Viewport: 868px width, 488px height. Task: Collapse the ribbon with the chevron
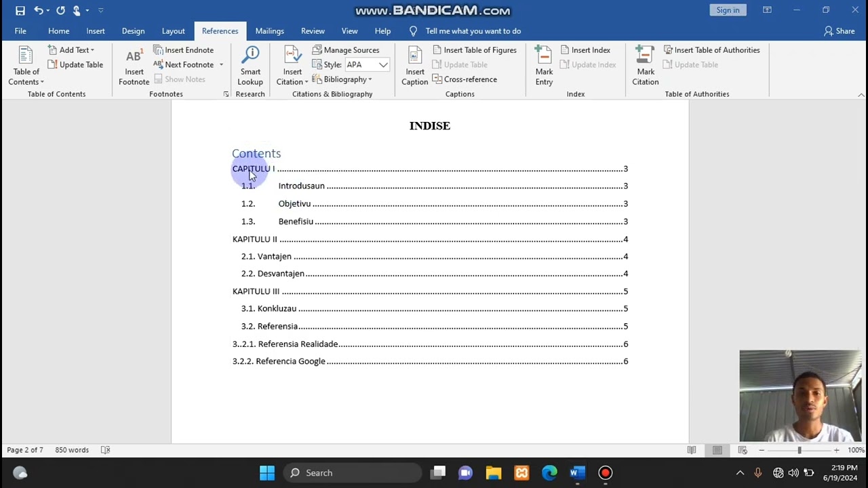point(861,94)
